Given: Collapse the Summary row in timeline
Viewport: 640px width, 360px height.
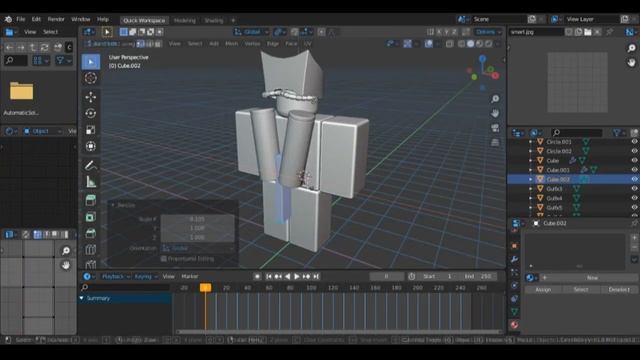Looking at the screenshot, I should [82, 298].
